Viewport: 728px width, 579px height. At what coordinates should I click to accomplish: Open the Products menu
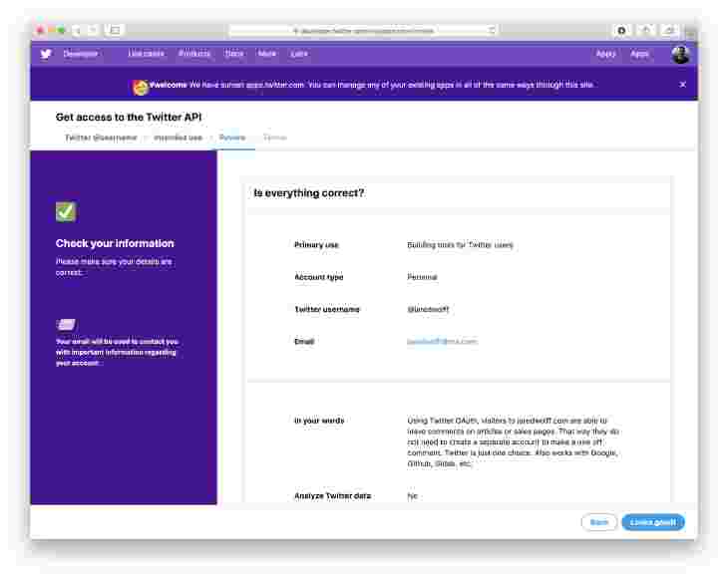point(194,54)
